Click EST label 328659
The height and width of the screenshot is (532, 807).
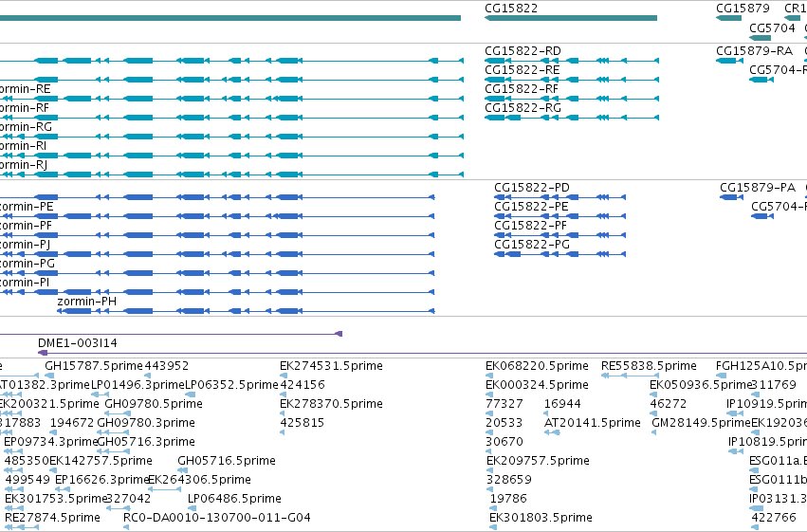point(509,480)
